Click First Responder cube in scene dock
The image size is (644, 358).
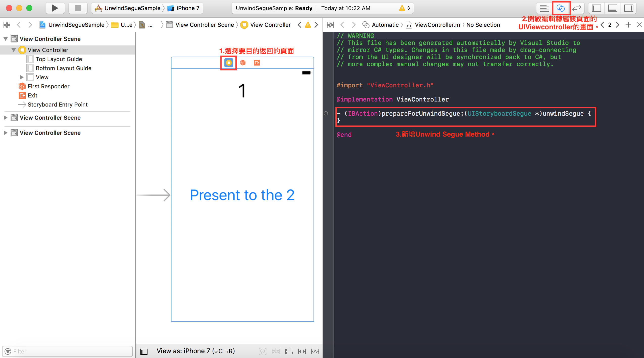(243, 63)
